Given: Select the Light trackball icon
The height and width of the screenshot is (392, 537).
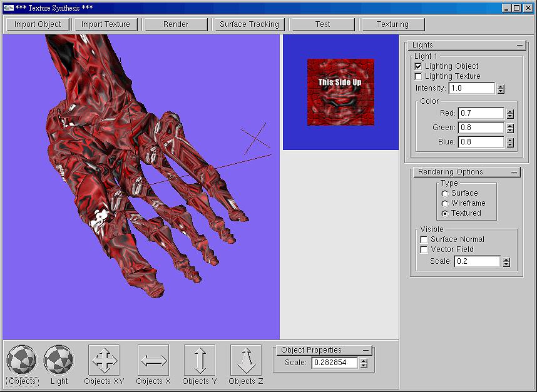Looking at the screenshot, I should pyautogui.click(x=59, y=361).
